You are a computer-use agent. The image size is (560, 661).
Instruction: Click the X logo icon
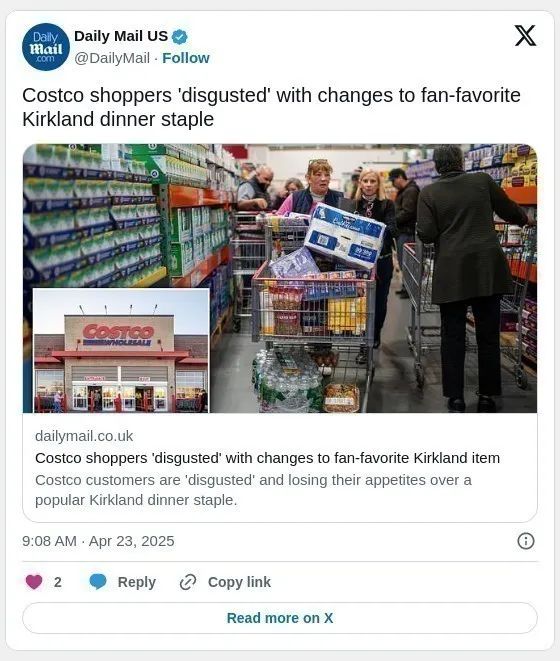click(x=525, y=36)
